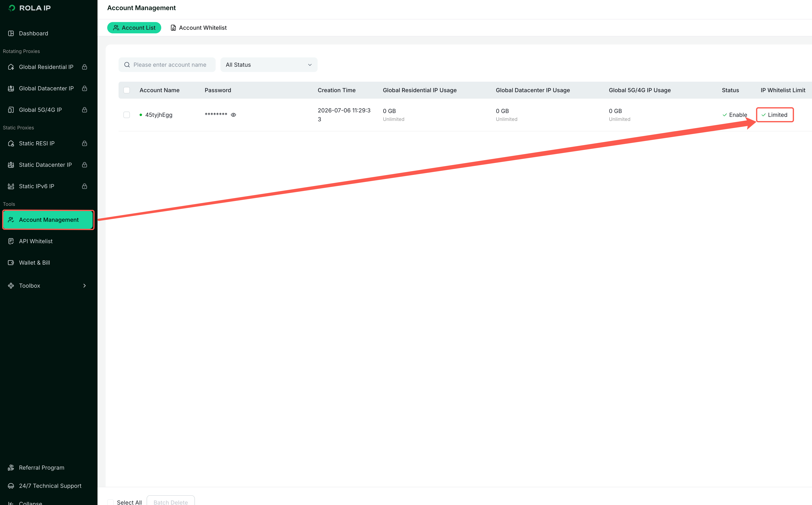Open the Dashboard icon in sidebar
Image resolution: width=812 pixels, height=505 pixels.
11,33
